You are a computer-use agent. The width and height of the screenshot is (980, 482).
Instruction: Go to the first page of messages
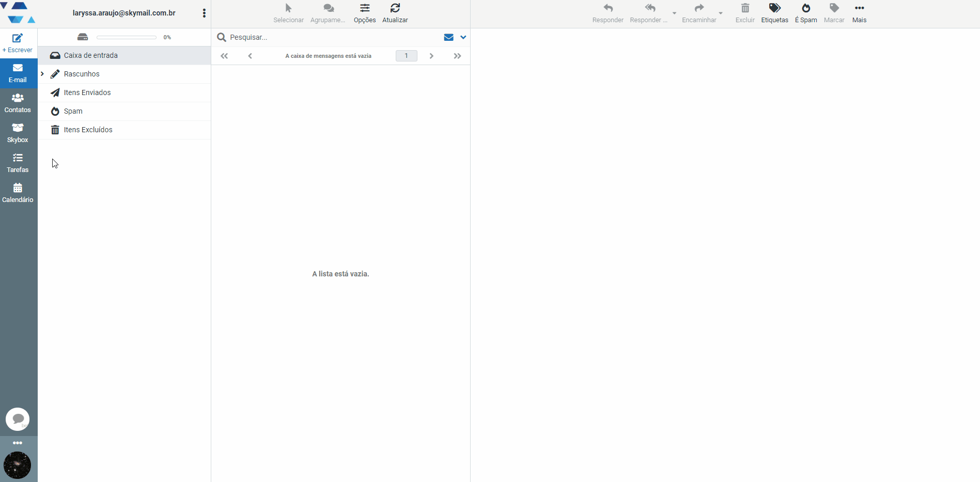(x=224, y=56)
